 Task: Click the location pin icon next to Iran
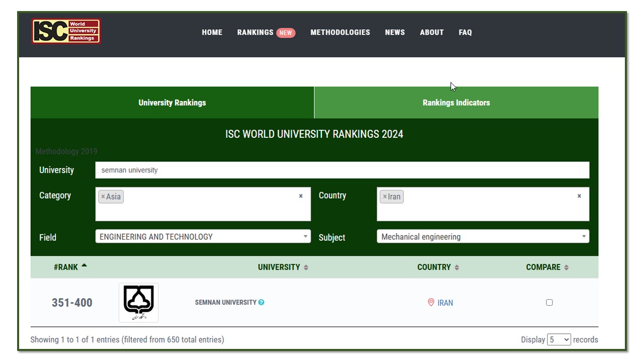[x=431, y=302]
